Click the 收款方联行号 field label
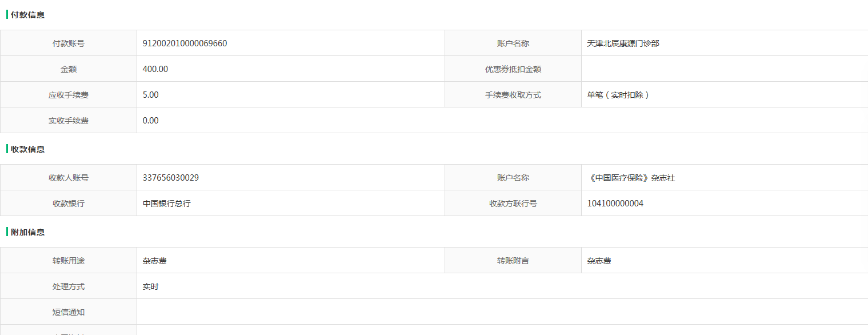 513,204
